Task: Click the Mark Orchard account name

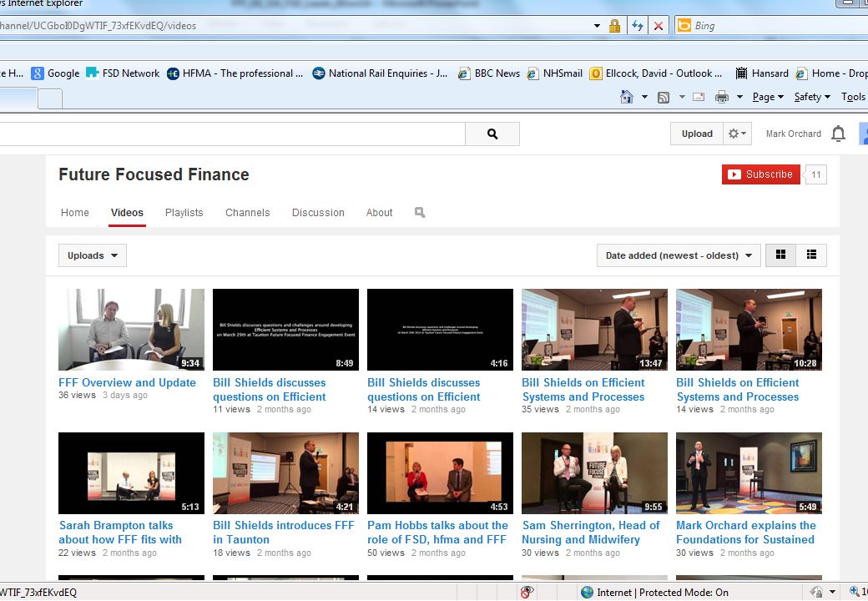Action: click(x=793, y=134)
